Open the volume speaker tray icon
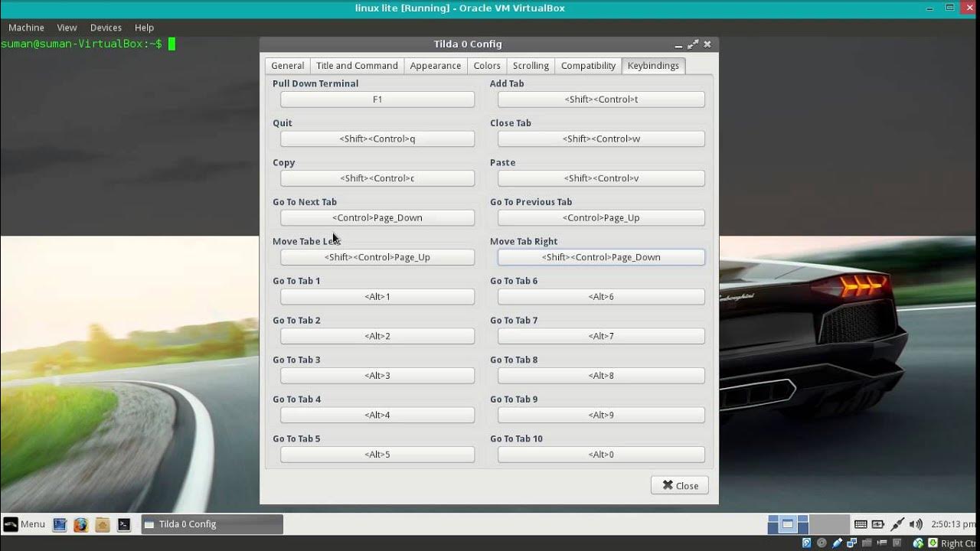Image resolution: width=980 pixels, height=551 pixels. point(916,524)
